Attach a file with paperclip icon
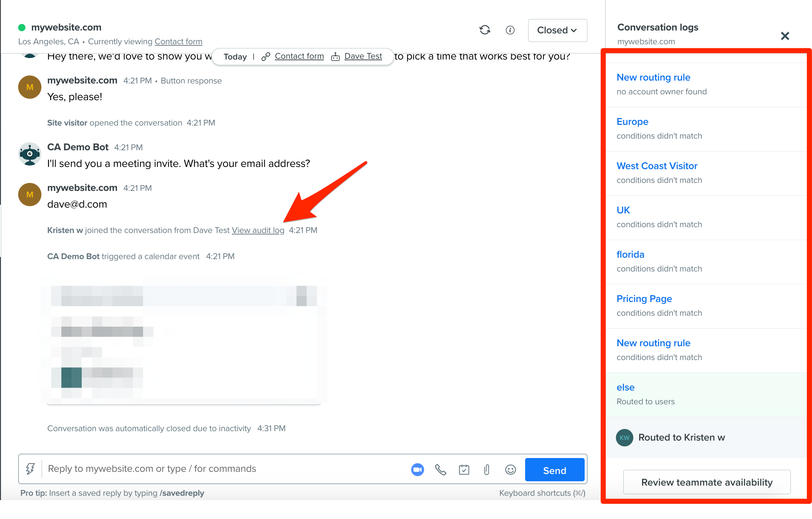Image resolution: width=812 pixels, height=519 pixels. coord(487,470)
